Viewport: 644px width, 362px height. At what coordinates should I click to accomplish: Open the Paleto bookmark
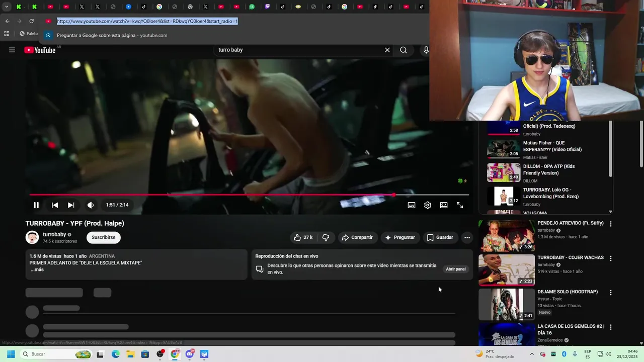click(29, 34)
